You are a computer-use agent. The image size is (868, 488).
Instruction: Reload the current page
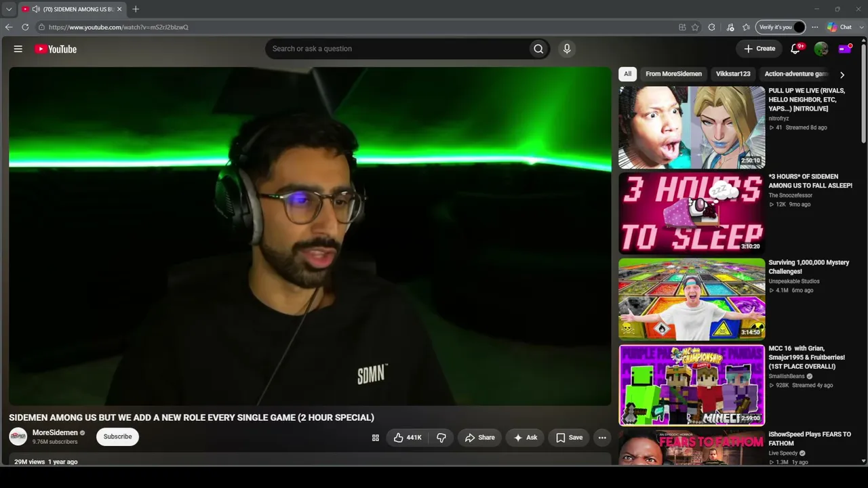pyautogui.click(x=25, y=27)
